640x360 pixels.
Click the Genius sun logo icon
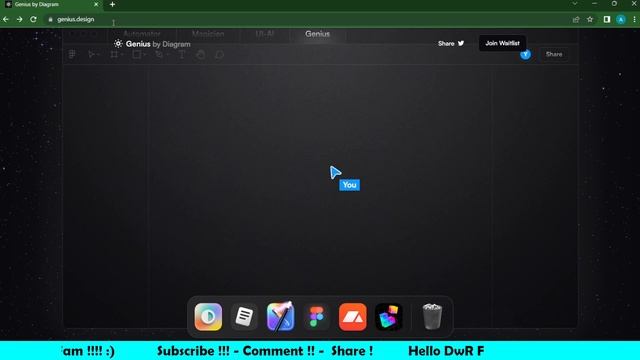point(118,44)
